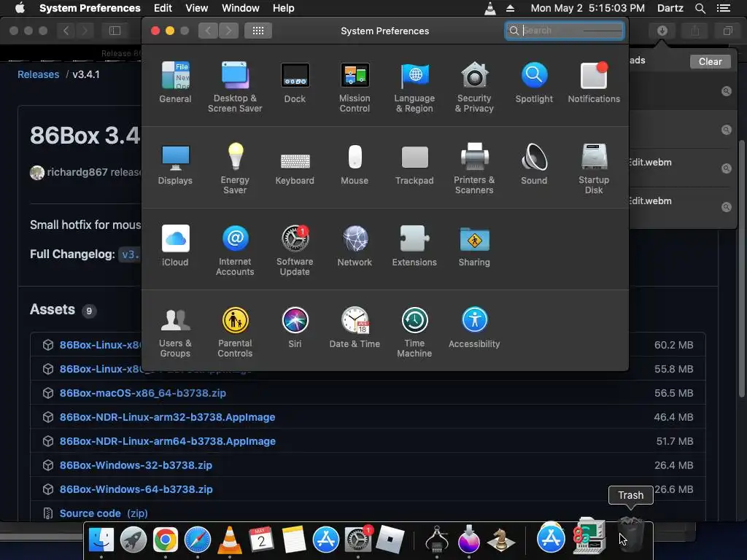Open the Edit menu
This screenshot has width=747, height=560.
(163, 8)
